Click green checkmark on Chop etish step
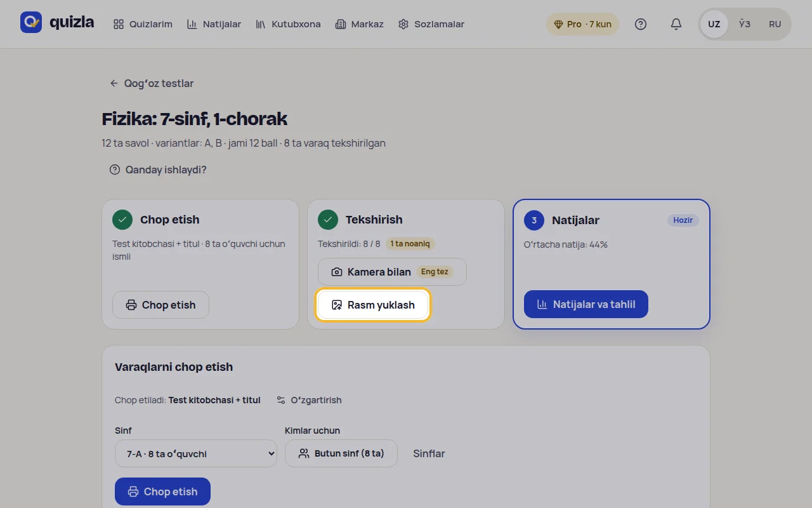Image resolution: width=812 pixels, height=508 pixels. pos(122,220)
